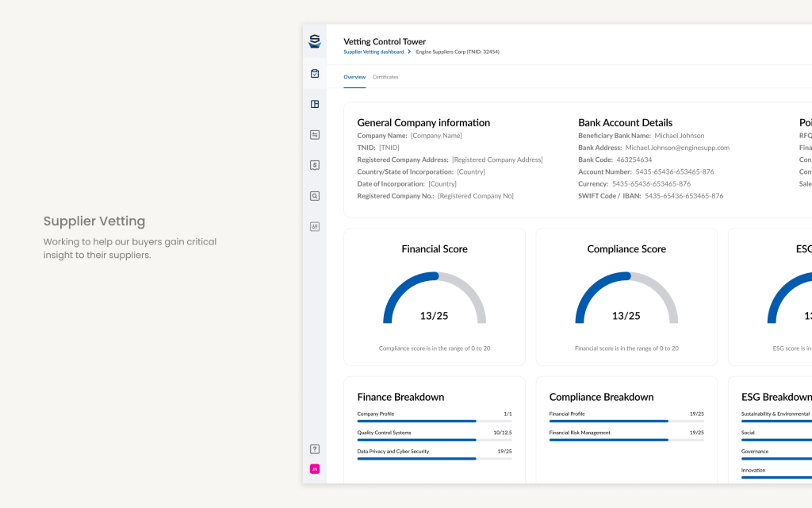Open the dashboard layout sidebar icon
This screenshot has height=508, width=812.
(x=315, y=104)
